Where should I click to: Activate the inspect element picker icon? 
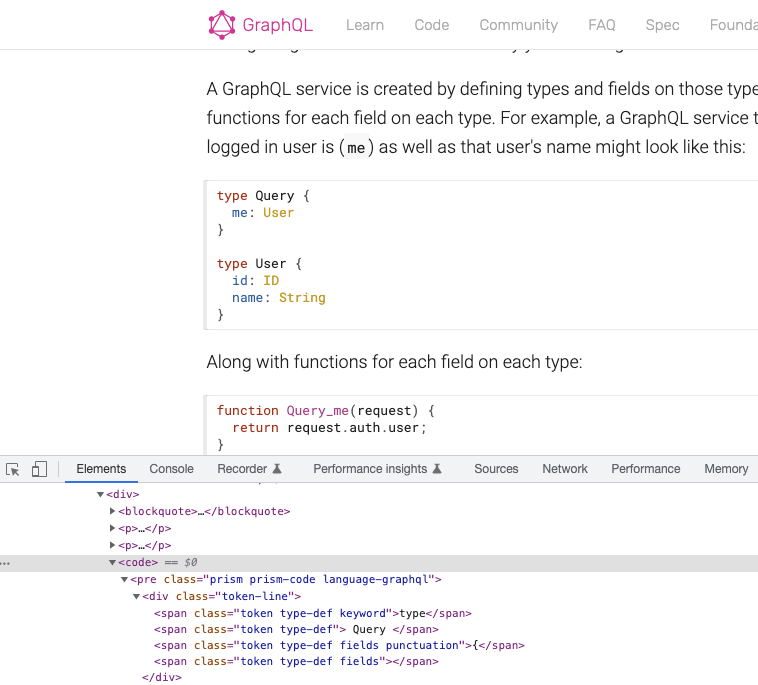13,469
